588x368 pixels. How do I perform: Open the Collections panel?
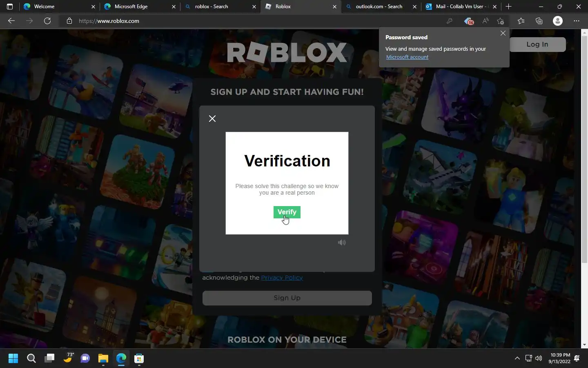[539, 21]
